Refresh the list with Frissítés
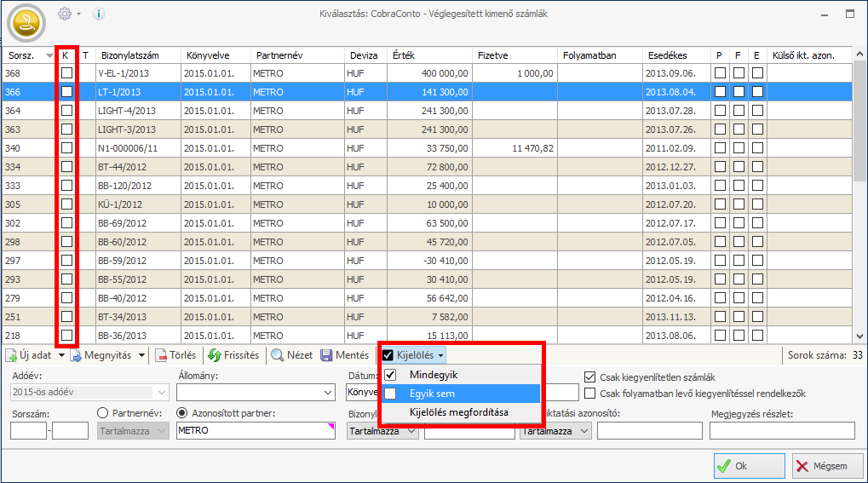Image resolution: width=868 pixels, height=483 pixels. click(233, 355)
